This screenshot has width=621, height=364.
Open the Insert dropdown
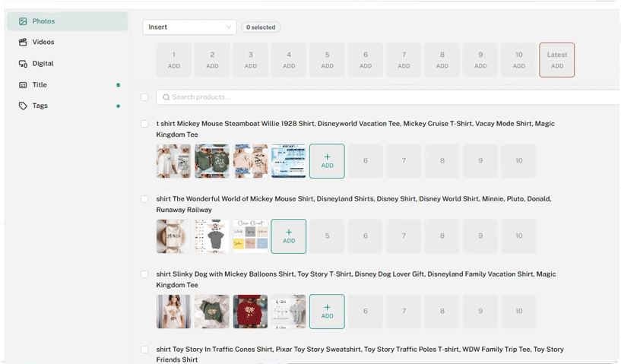pos(189,27)
